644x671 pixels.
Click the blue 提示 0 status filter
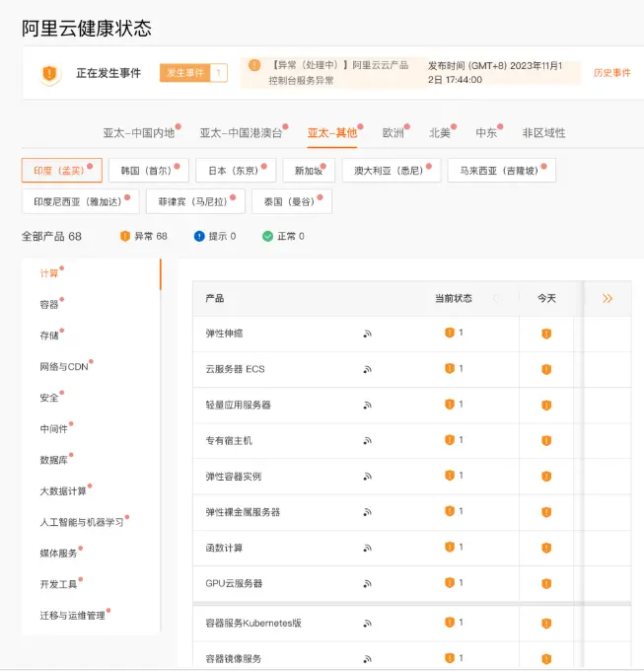[215, 236]
